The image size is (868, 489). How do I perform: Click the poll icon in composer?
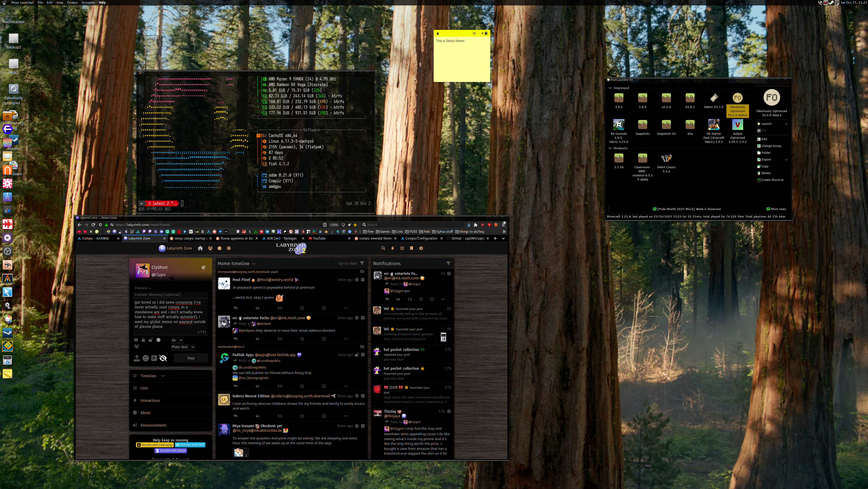[154, 358]
